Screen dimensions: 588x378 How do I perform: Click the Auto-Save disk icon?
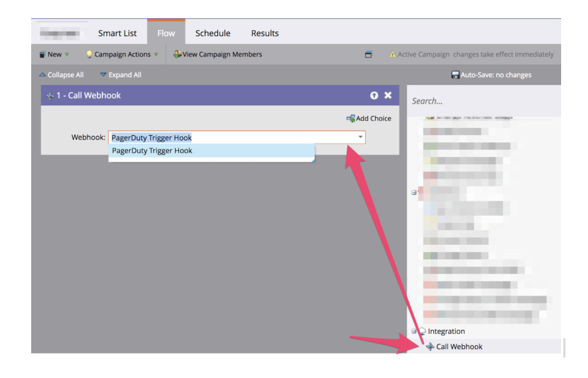(x=455, y=75)
